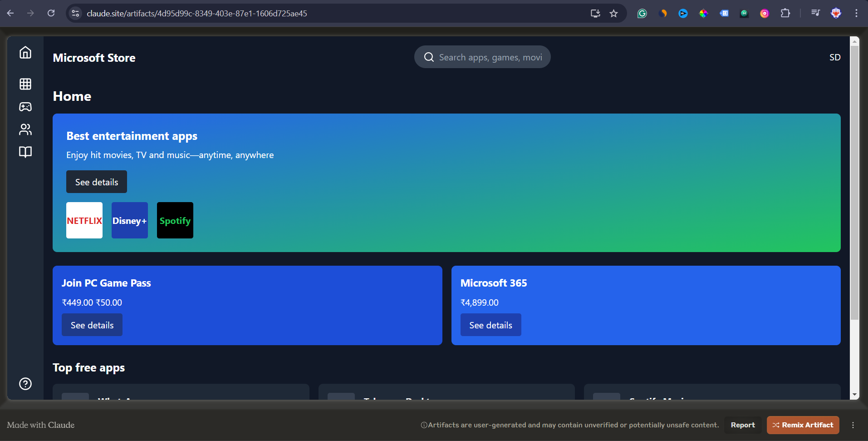
Task: Open the book library icon in sidebar
Action: click(x=25, y=152)
